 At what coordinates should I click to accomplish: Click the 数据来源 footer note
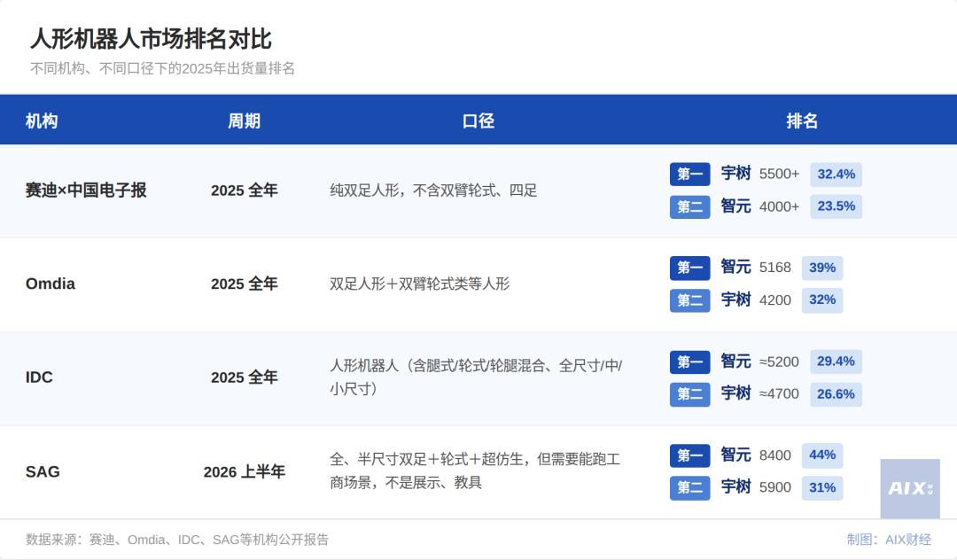177,540
